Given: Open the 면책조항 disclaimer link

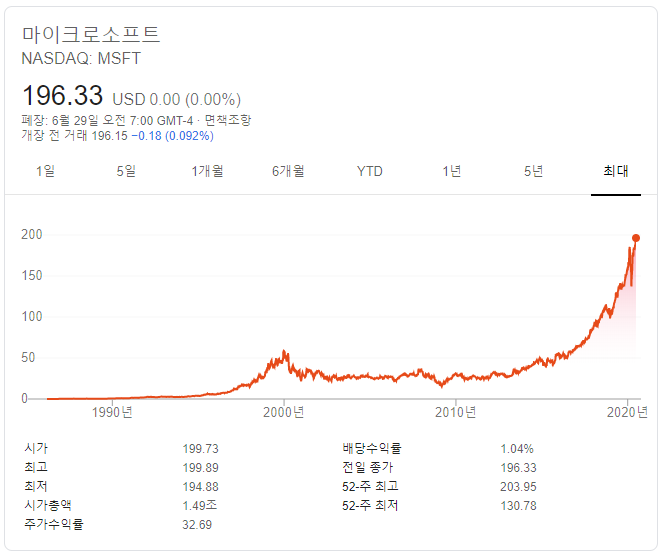Looking at the screenshot, I should 228,121.
